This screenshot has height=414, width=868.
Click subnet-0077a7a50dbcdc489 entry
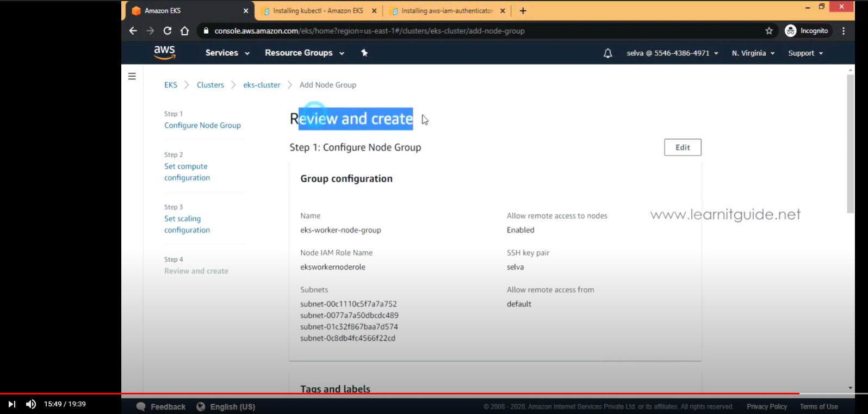coord(349,316)
